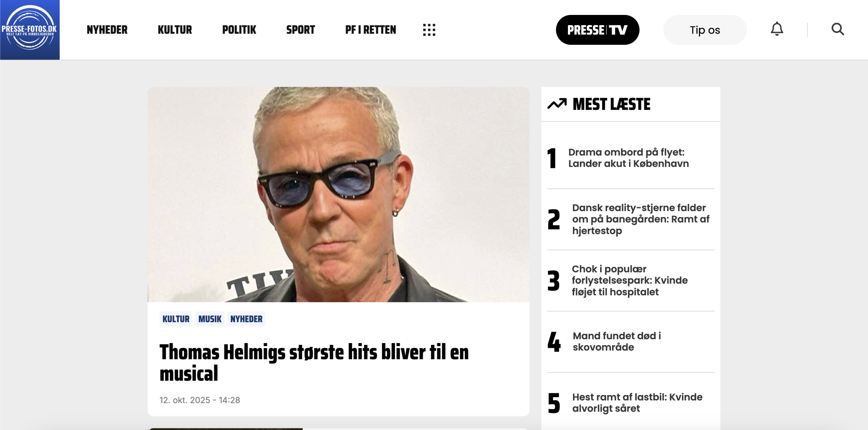
Task: Click the Presse-Fotos.dk logo
Action: click(30, 30)
